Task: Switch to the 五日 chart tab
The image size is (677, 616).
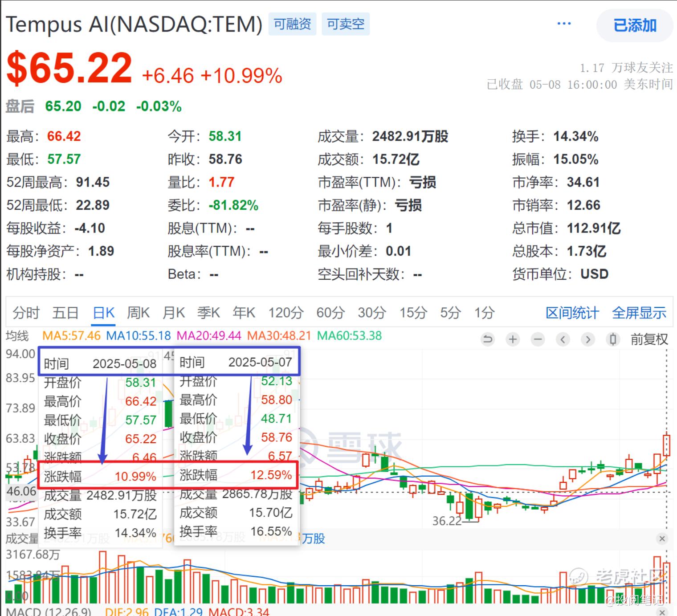Action: click(65, 313)
